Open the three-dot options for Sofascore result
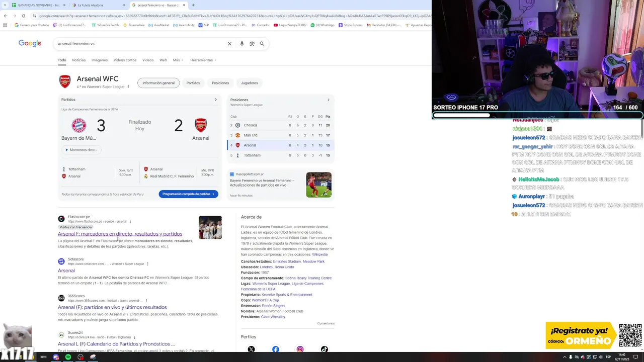644x362 pixels. (147, 264)
